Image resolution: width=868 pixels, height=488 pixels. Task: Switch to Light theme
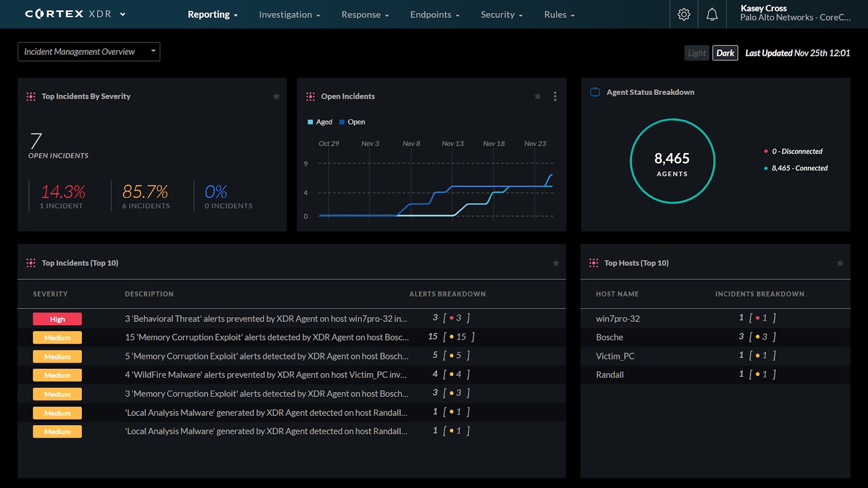click(x=697, y=53)
